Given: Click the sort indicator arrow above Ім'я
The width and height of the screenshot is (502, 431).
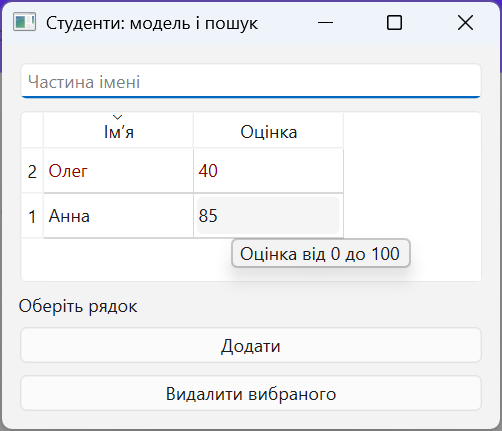Looking at the screenshot, I should coord(118,117).
